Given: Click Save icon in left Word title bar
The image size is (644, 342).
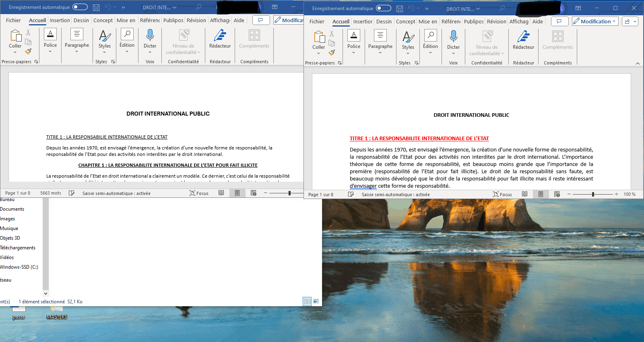Looking at the screenshot, I should [96, 7].
